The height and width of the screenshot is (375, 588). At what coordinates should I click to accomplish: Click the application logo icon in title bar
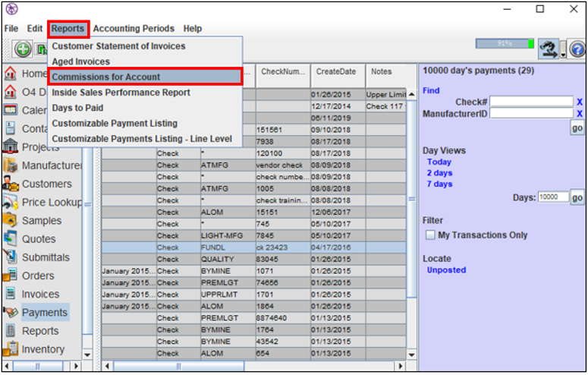(11, 9)
